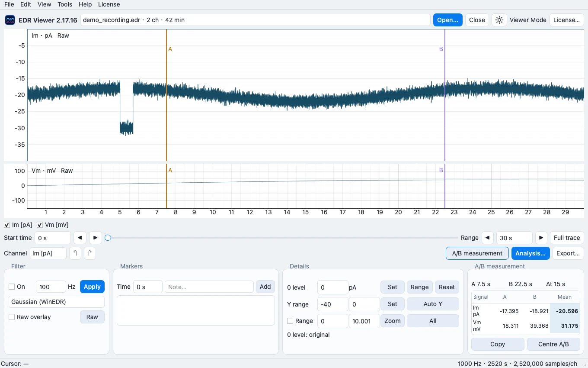Click the time position slider handle
Image resolution: width=588 pixels, height=368 pixels.
(x=108, y=238)
